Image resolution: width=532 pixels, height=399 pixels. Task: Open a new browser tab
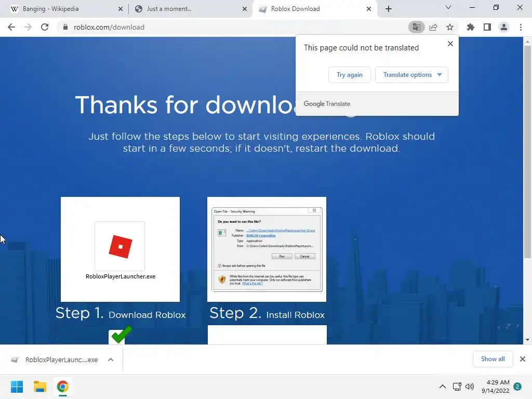(389, 9)
